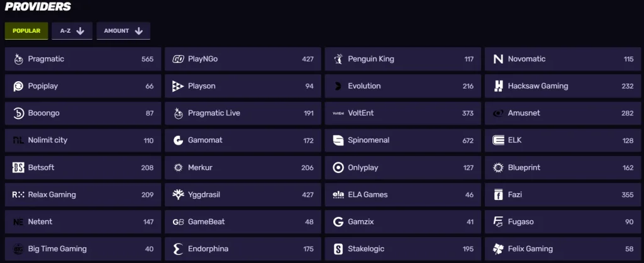The width and height of the screenshot is (644, 263).
Task: Click the Betsoft logo icon
Action: click(x=18, y=168)
